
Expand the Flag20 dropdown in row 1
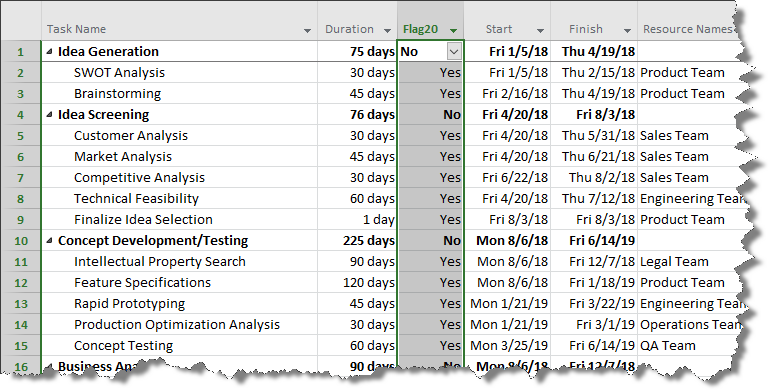[x=454, y=51]
